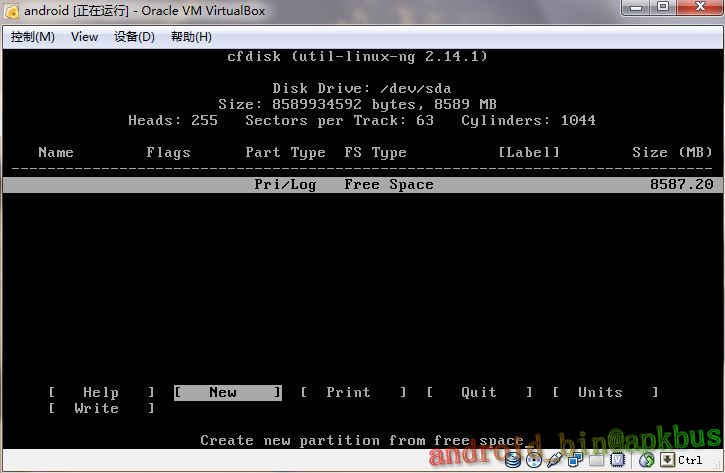This screenshot has width=725, height=473.
Task: Select the Quit option in cfdisk
Action: click(x=479, y=393)
